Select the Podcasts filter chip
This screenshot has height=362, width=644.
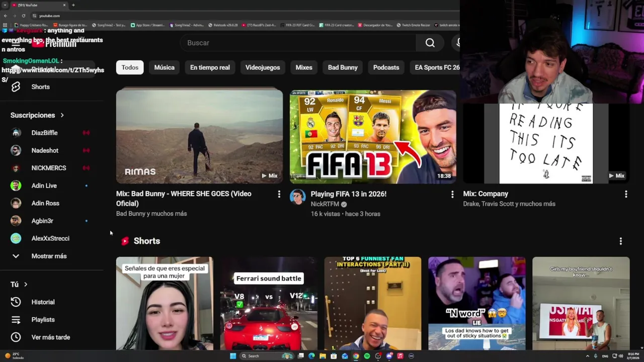pos(386,67)
